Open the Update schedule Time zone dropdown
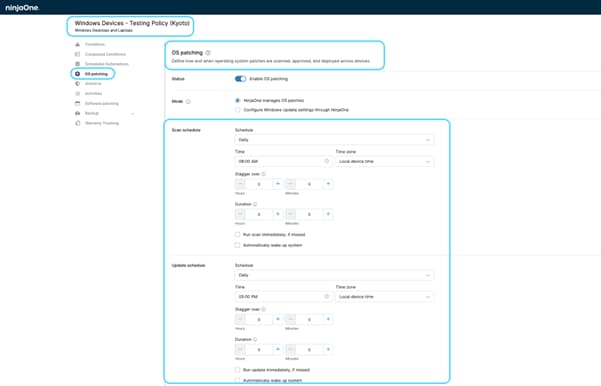This screenshot has width=601, height=386. (384, 297)
